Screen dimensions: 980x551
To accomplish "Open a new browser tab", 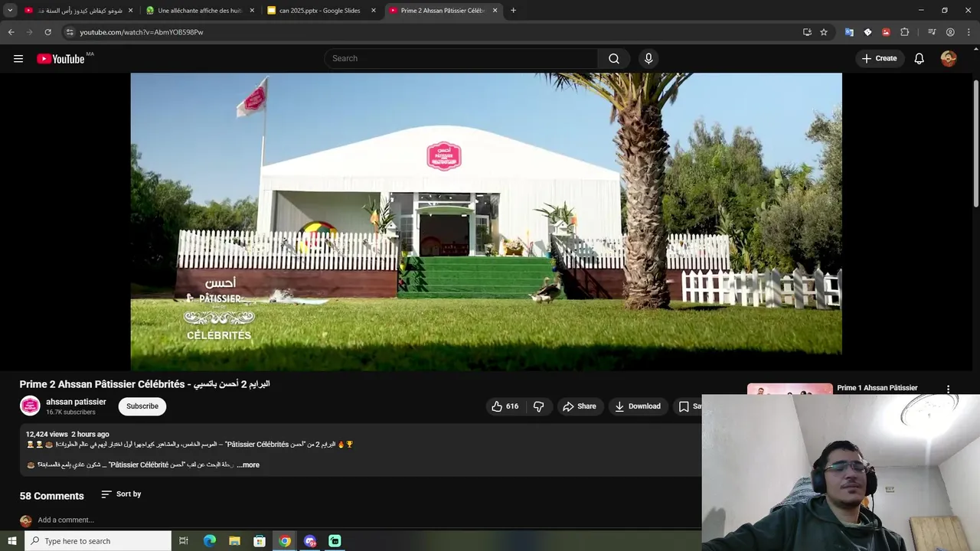I will 513,11.
